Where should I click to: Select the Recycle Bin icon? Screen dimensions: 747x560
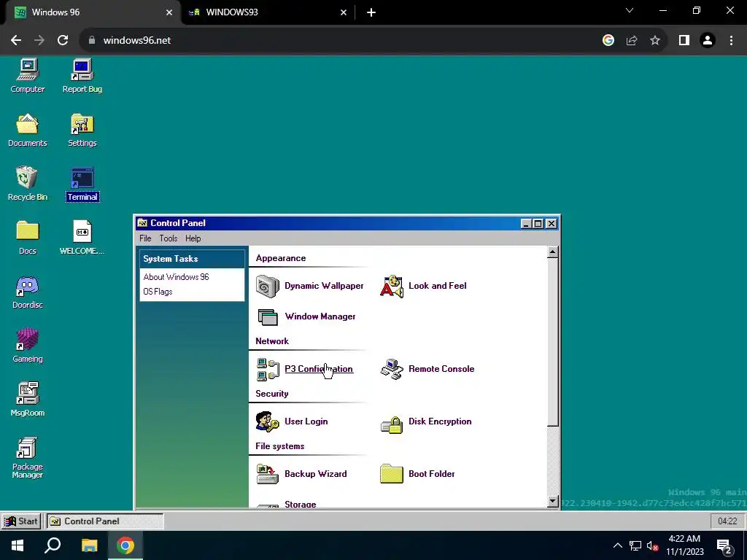pos(27,184)
